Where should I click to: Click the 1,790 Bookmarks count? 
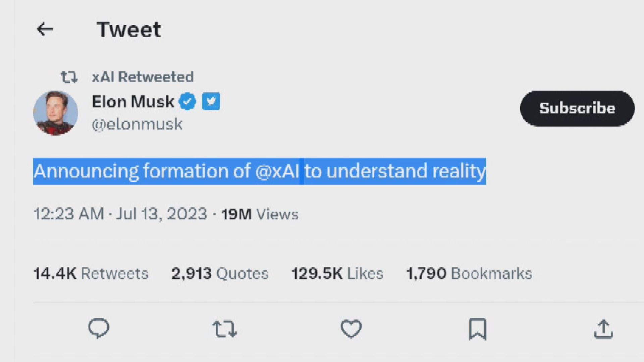(469, 274)
